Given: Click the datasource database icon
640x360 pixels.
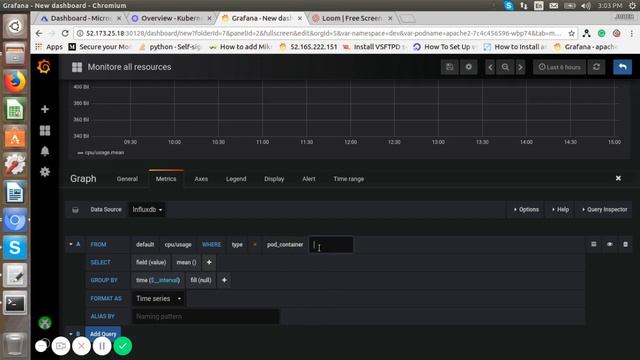Looking at the screenshot, I should point(75,210).
